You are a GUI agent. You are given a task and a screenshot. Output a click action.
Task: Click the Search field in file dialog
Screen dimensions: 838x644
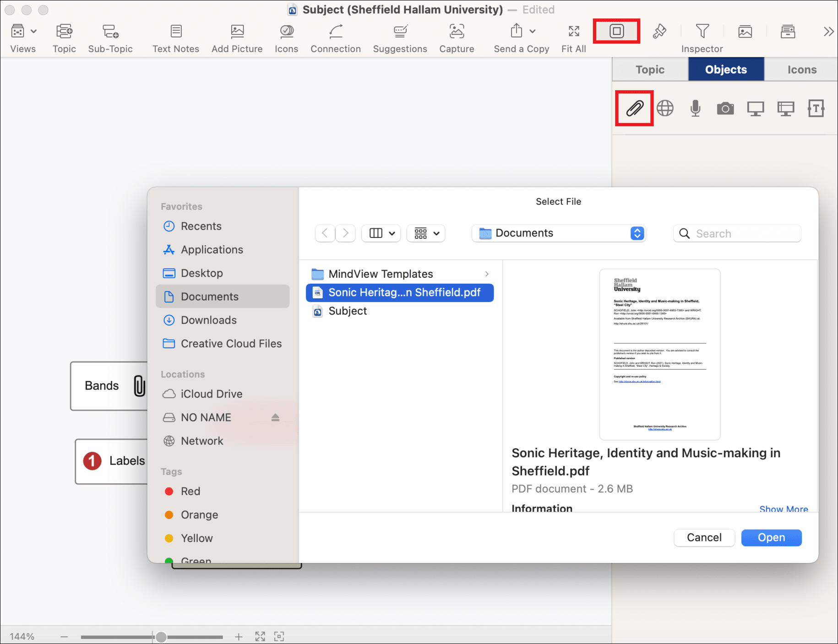coord(742,233)
